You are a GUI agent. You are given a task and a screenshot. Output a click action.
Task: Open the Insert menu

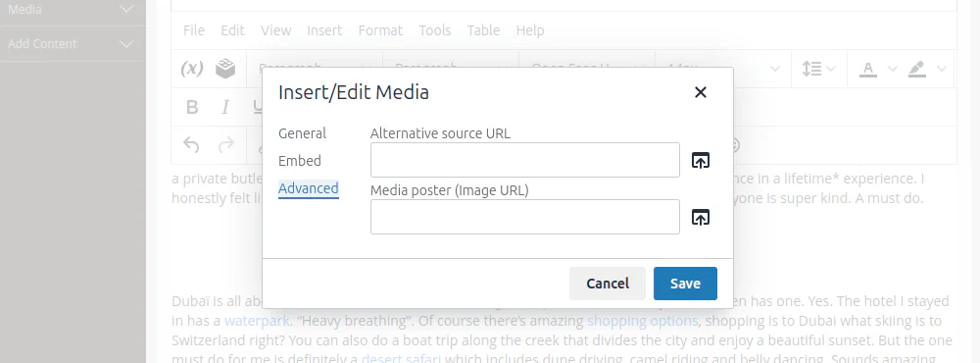point(324,30)
